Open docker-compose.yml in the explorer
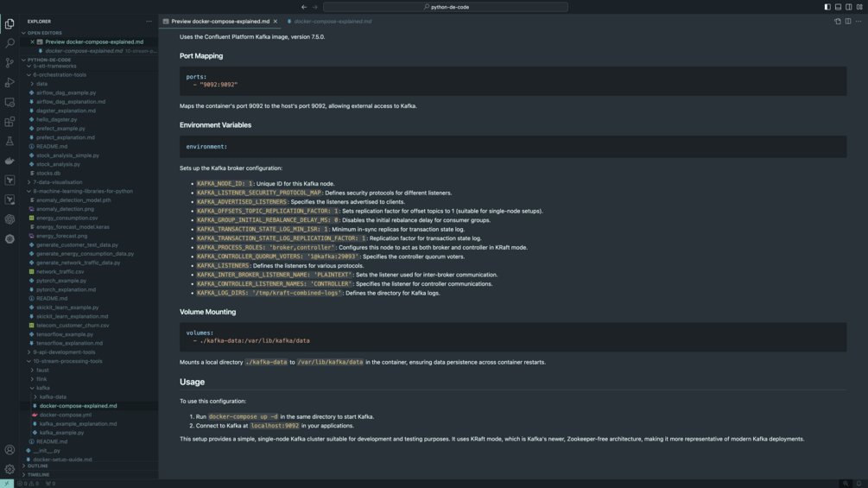 (66, 415)
